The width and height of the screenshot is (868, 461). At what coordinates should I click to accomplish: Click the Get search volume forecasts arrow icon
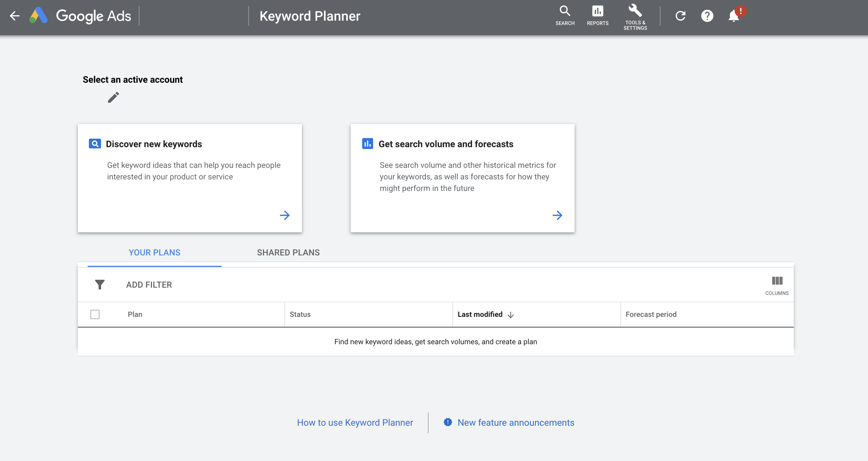point(556,215)
